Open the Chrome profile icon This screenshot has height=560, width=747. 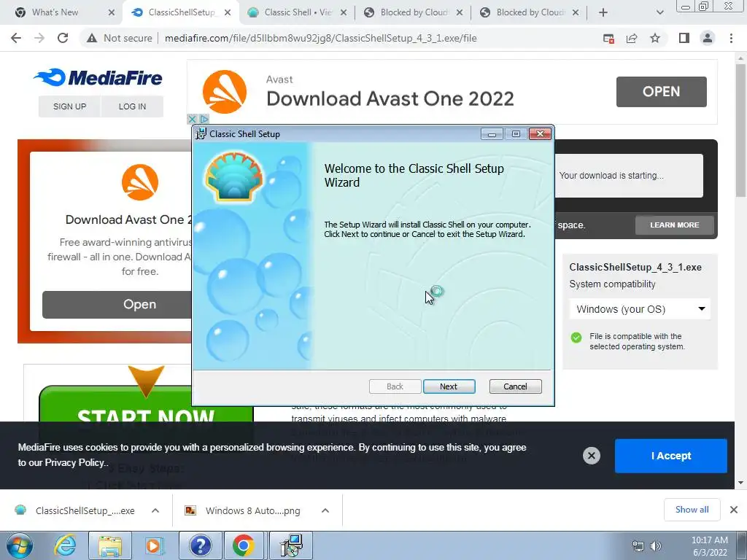(708, 38)
